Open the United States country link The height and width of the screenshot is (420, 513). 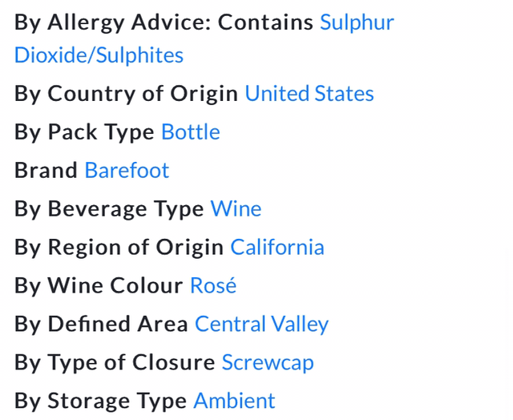coord(309,94)
